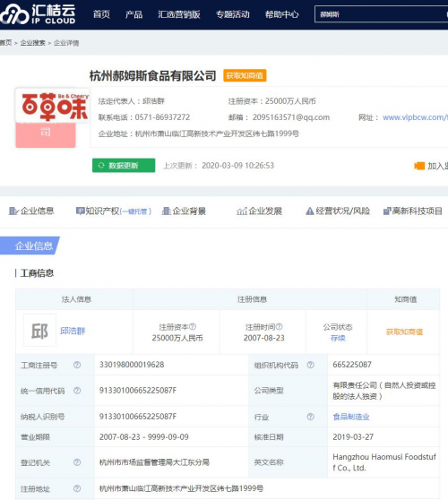Screen dimensions: 448x500
Task: Open the 产品 navigation menu item
Action: [134, 14]
